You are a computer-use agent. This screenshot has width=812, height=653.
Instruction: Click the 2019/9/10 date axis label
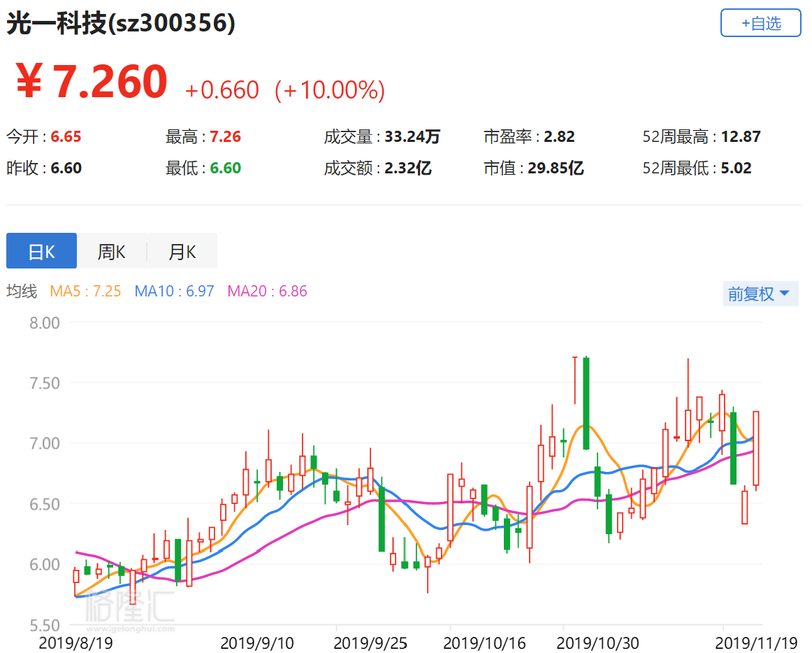257,643
